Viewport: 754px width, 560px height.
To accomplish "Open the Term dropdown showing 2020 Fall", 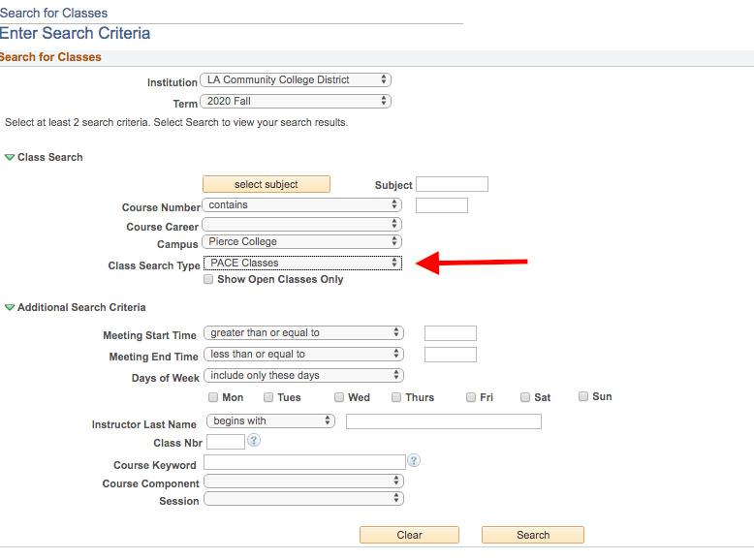I will [296, 101].
